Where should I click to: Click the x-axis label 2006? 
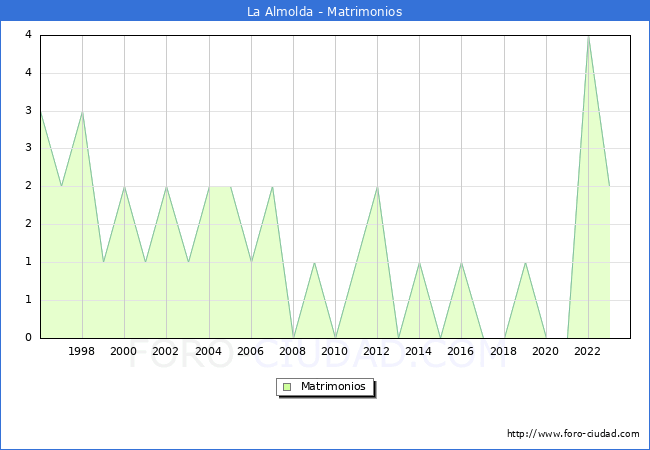click(x=250, y=351)
